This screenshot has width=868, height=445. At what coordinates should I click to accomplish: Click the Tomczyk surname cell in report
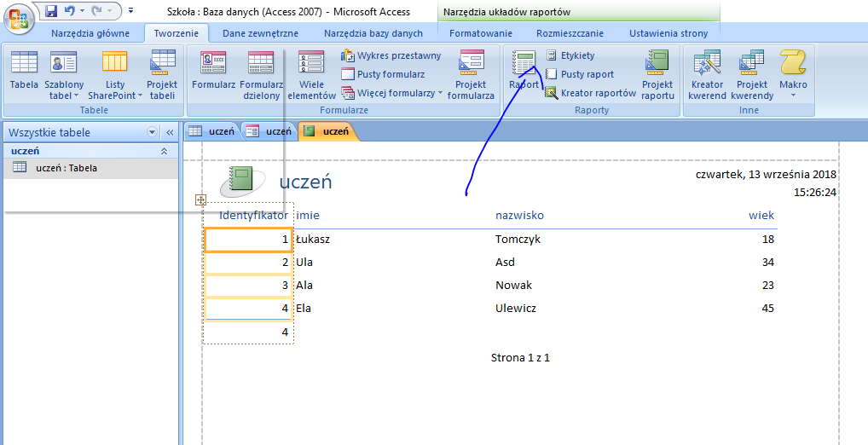[x=518, y=239]
